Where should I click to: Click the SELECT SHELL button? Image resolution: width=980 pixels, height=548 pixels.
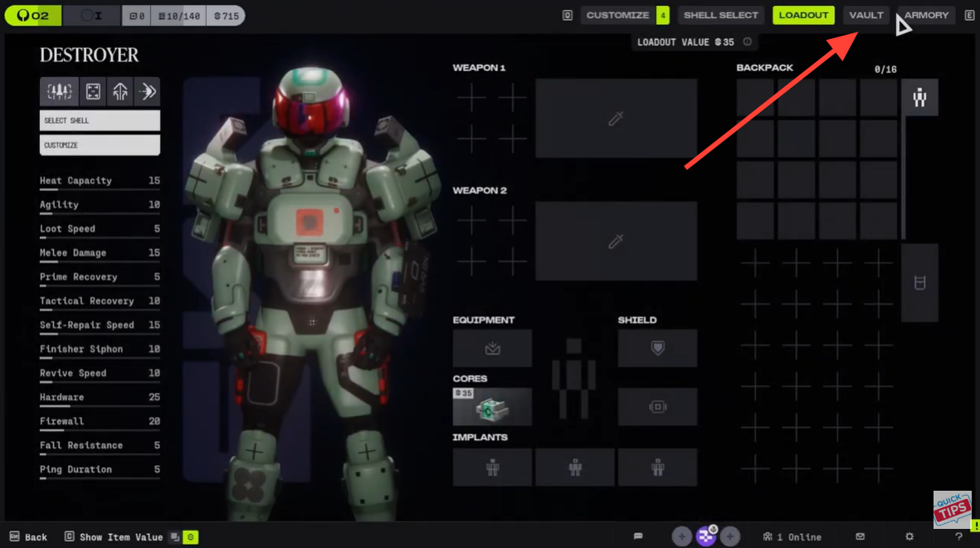coord(100,120)
